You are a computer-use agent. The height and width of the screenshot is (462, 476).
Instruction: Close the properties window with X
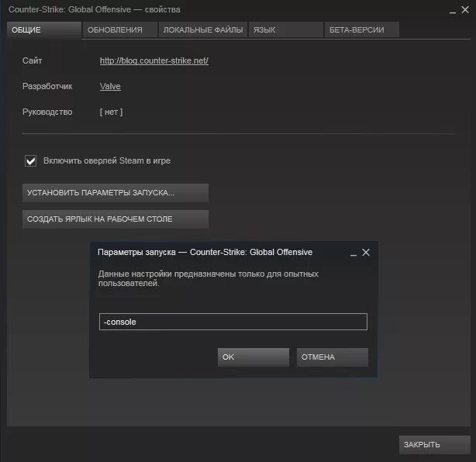(465, 10)
